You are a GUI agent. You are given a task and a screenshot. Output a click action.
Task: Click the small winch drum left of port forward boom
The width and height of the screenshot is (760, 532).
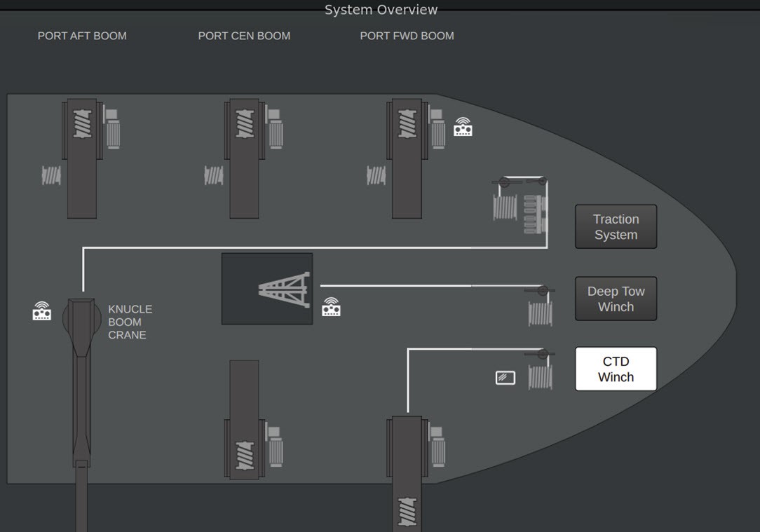coord(376,175)
